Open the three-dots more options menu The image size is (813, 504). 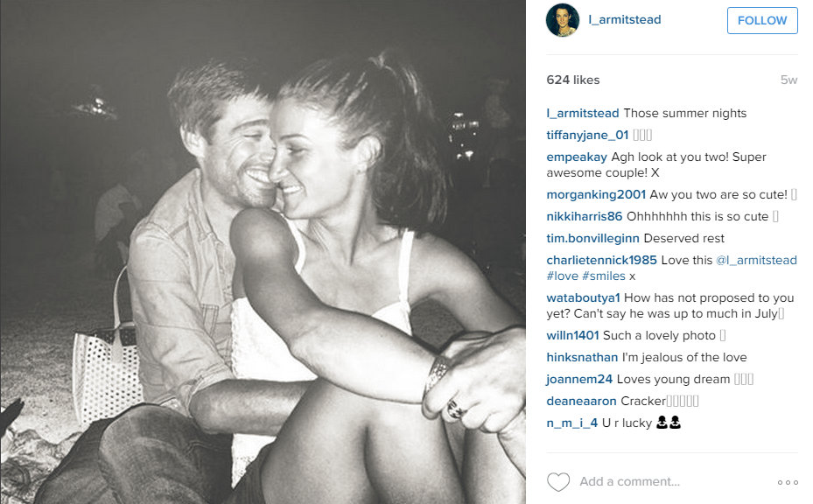coord(788,482)
